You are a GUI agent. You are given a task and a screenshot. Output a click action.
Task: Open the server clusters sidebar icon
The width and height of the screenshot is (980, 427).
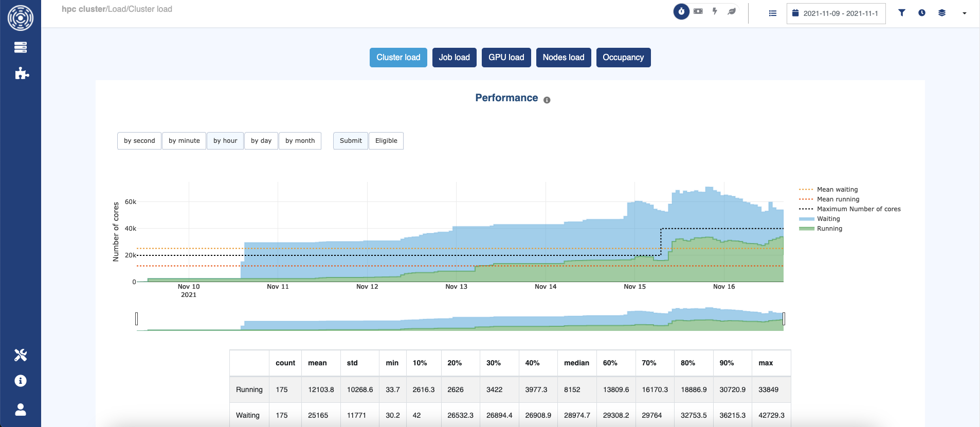[x=21, y=47]
